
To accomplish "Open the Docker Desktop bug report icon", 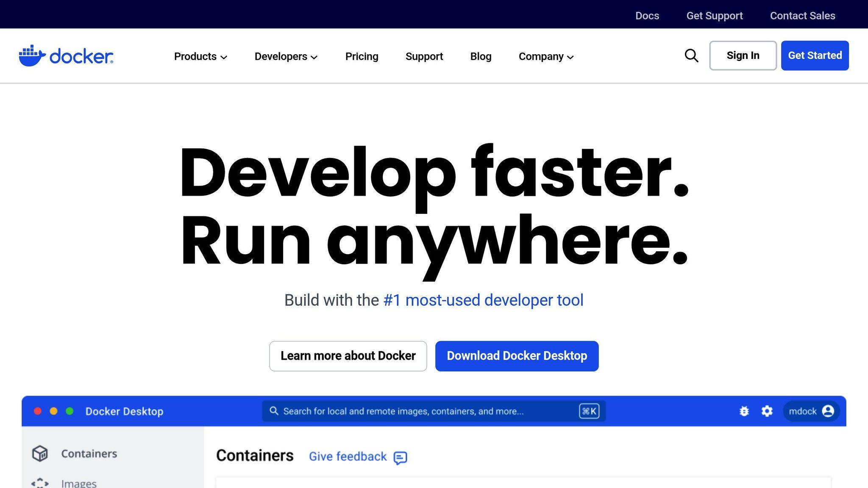I will click(744, 411).
